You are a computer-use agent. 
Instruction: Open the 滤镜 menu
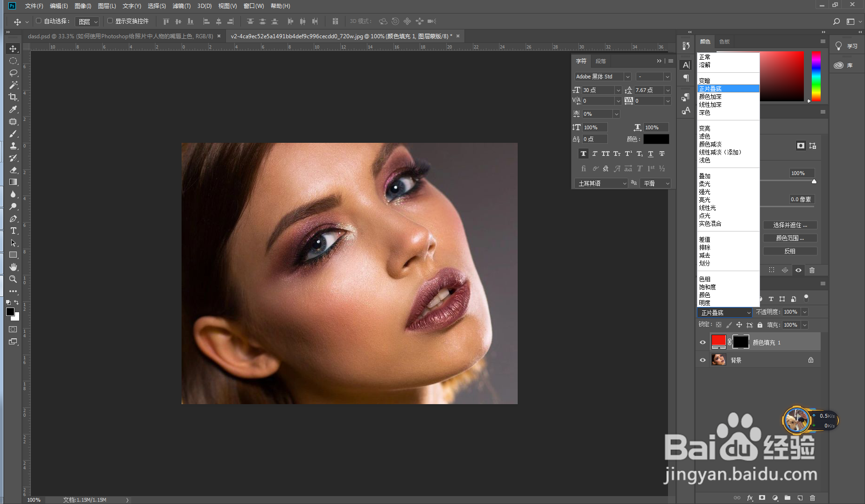pos(182,6)
